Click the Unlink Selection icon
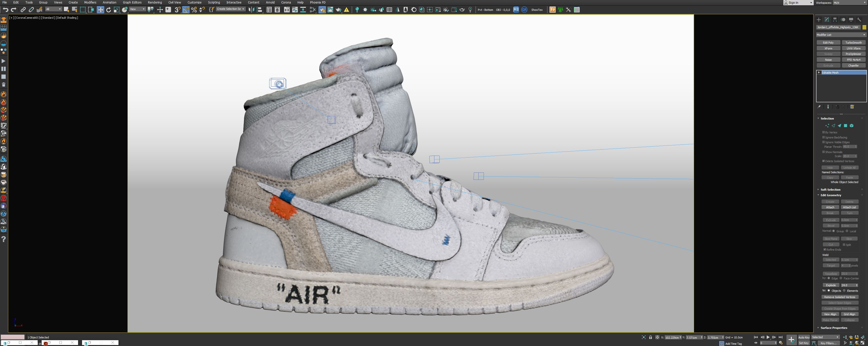Screen dimensions: 868x346 click(31, 10)
